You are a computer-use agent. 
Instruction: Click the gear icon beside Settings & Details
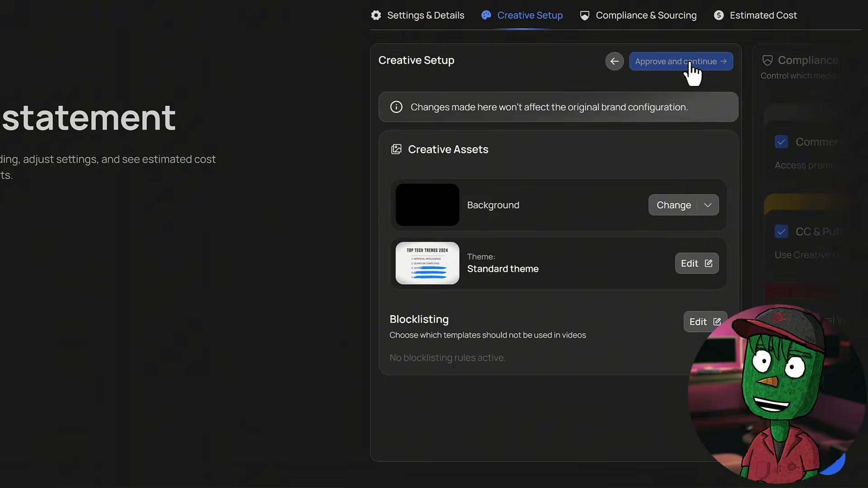coord(376,15)
